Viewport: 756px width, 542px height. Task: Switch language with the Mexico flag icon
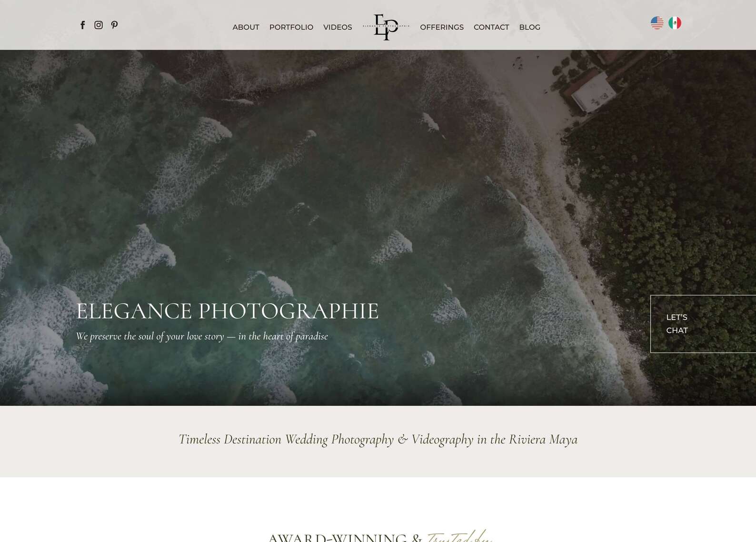pyautogui.click(x=675, y=23)
